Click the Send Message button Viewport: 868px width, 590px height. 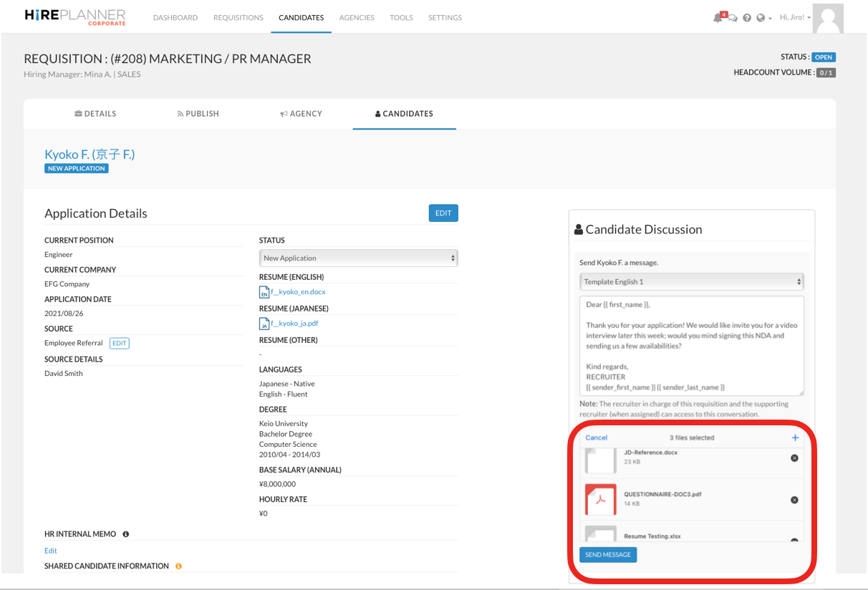[x=608, y=555]
